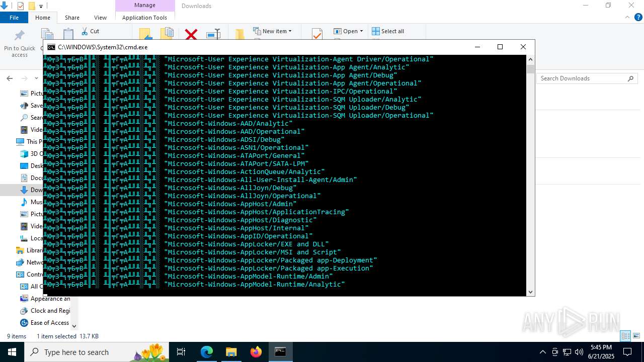Click the cmd window scroll down arrow
This screenshot has width=644, height=362.
point(530,292)
